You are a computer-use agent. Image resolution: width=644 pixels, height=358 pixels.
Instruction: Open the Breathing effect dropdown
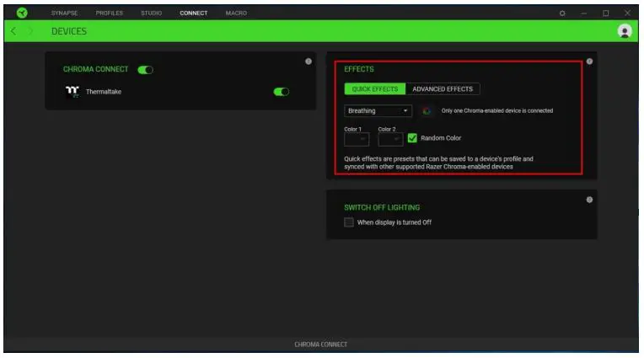378,111
